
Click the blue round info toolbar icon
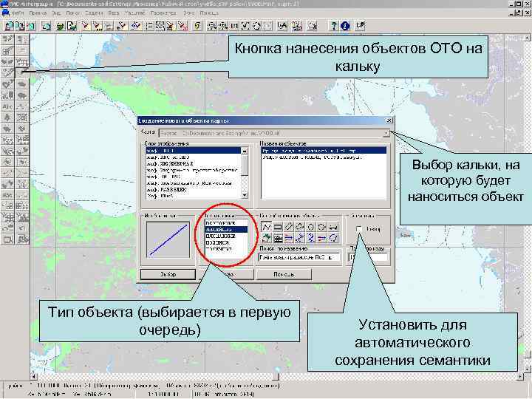345,26
